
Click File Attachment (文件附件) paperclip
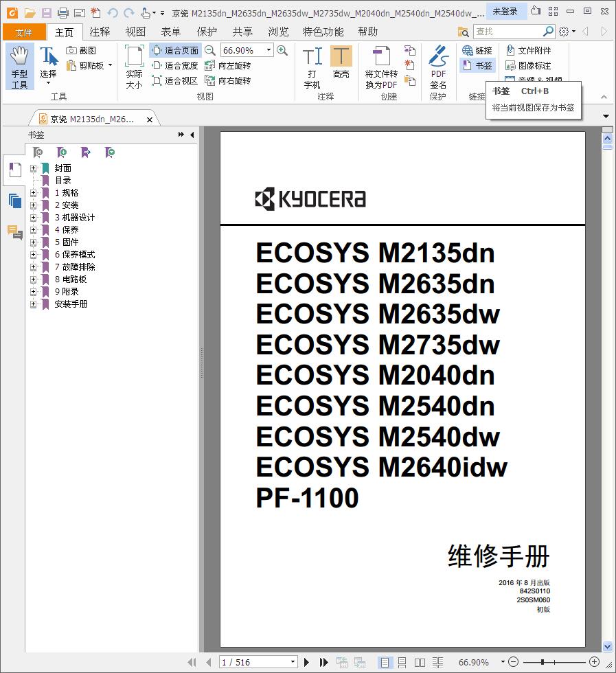click(528, 50)
